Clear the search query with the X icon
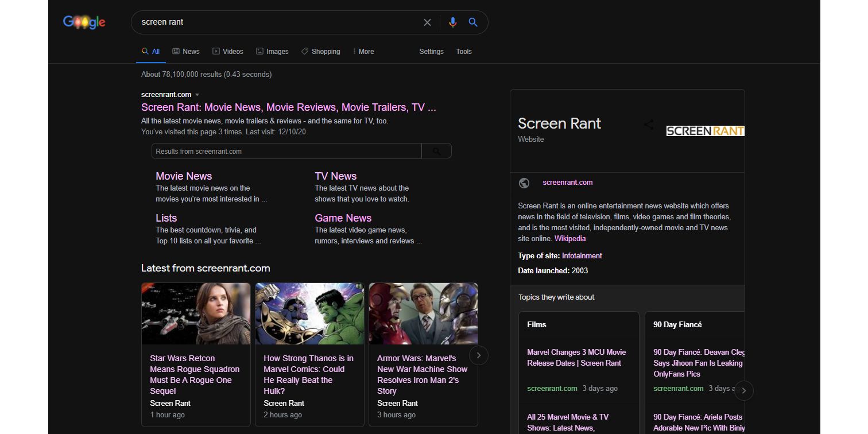This screenshot has width=868, height=434. click(427, 22)
